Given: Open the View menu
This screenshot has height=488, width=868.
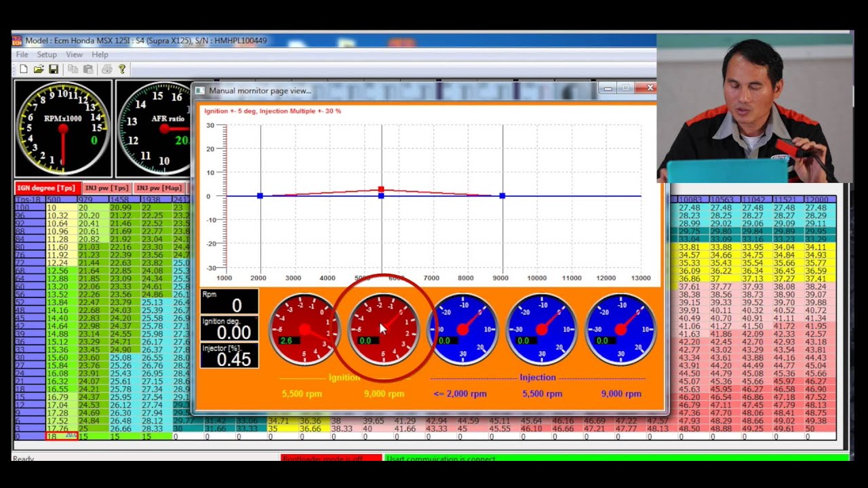Looking at the screenshot, I should [x=74, y=54].
